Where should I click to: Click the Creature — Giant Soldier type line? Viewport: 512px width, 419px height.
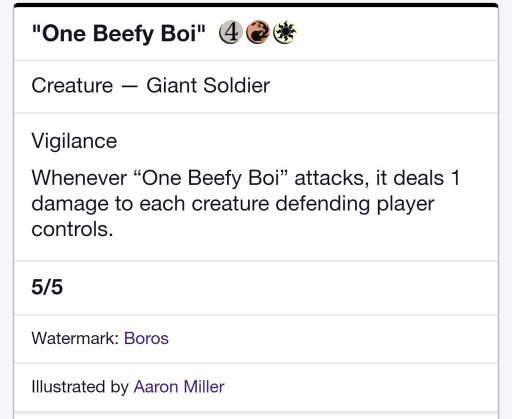coord(151,86)
